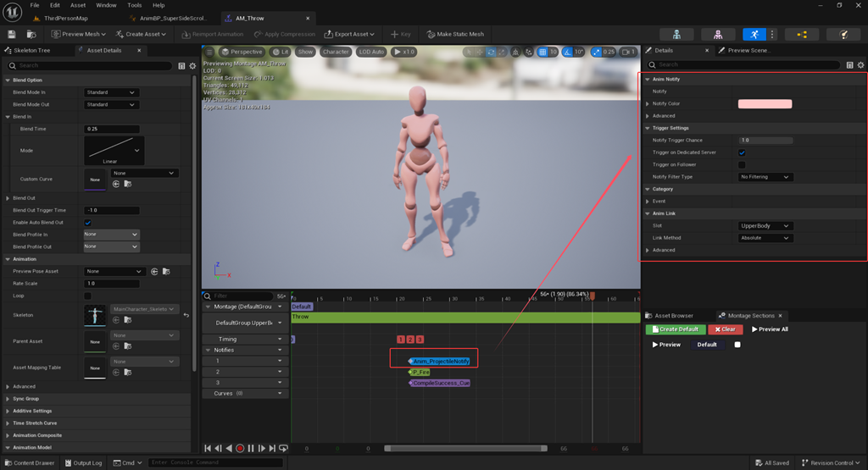Click Preview All in Montage Sections
Image resolution: width=868 pixels, height=470 pixels.
(x=770, y=329)
